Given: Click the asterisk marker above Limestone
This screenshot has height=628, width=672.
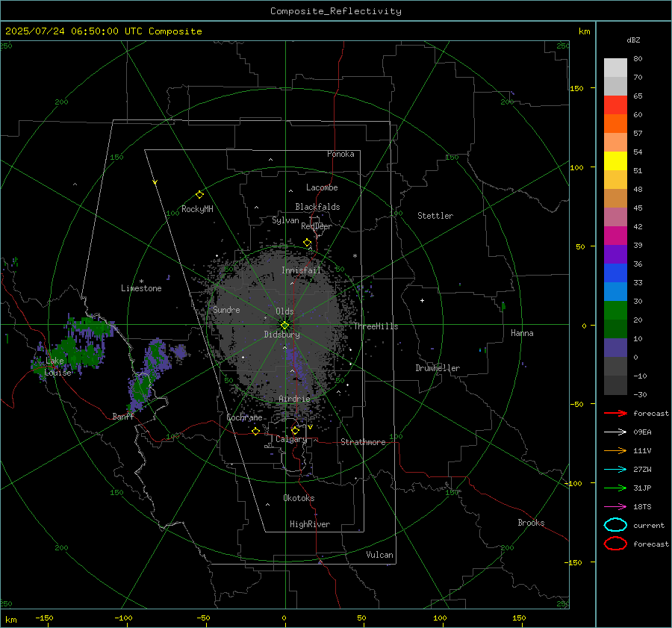Looking at the screenshot, I should tap(141, 282).
